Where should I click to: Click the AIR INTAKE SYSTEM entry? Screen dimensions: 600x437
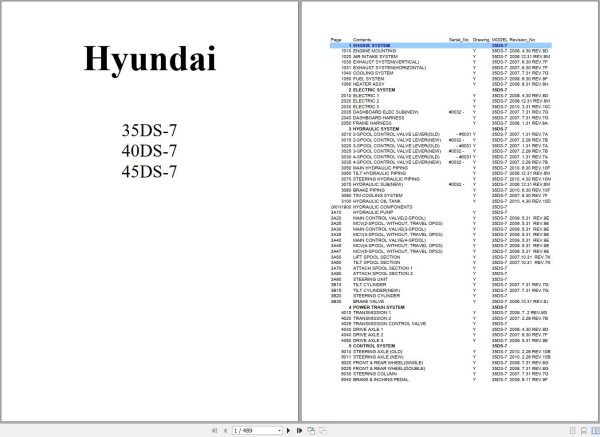(375, 56)
